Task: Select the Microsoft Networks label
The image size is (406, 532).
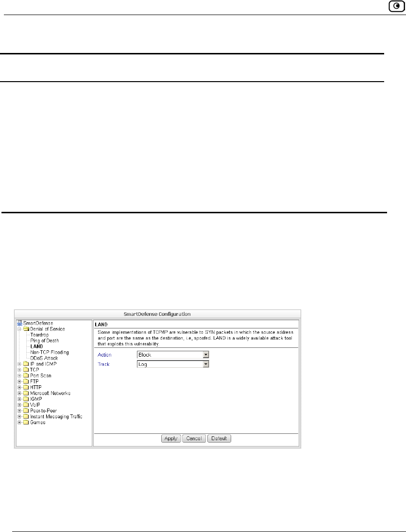Action: pos(50,393)
